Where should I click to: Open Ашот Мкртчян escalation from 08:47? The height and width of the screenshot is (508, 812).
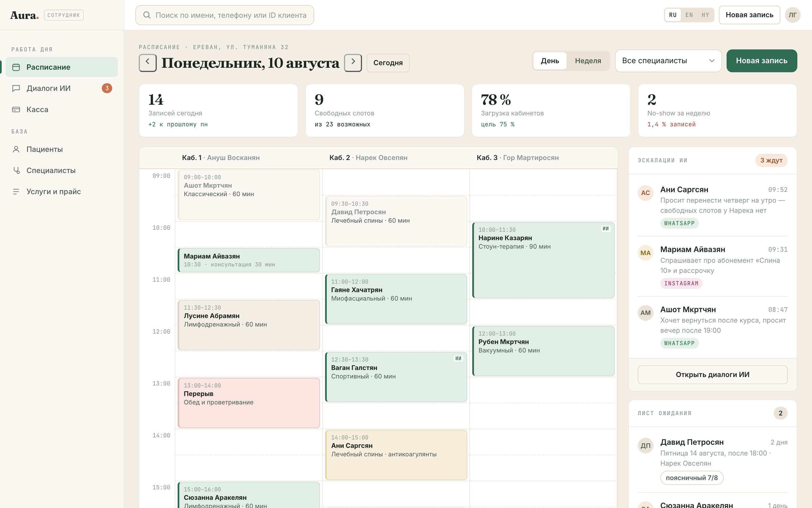[712, 326]
